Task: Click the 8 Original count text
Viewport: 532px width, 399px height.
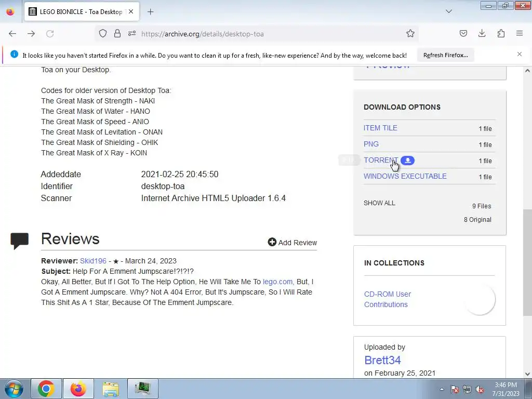Action: (478, 220)
